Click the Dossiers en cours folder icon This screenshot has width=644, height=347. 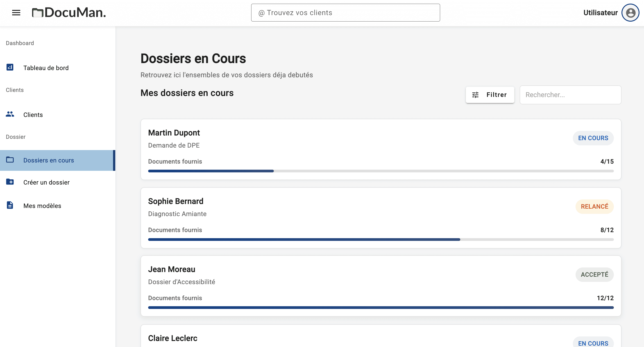(10, 160)
